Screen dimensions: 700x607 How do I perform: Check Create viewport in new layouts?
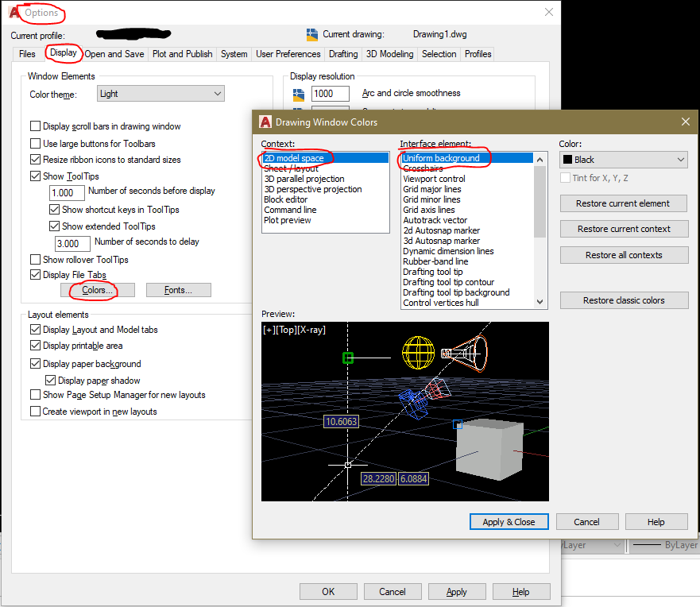click(35, 412)
